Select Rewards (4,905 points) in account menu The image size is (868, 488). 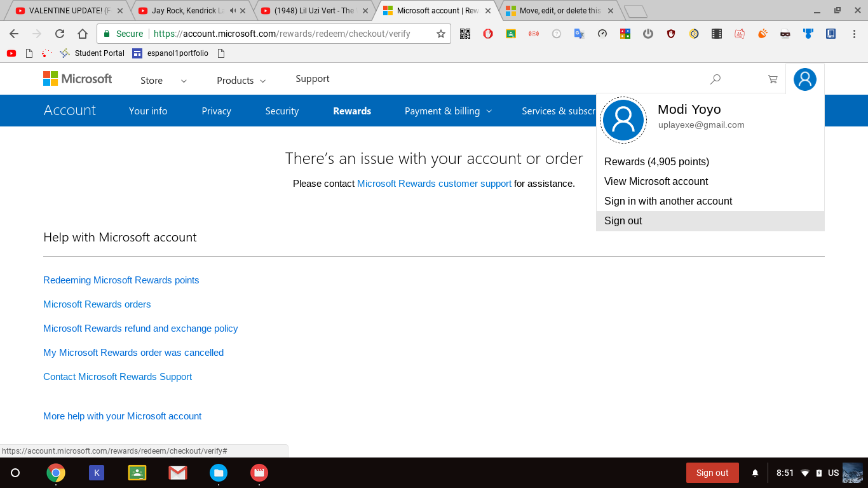(x=710, y=162)
